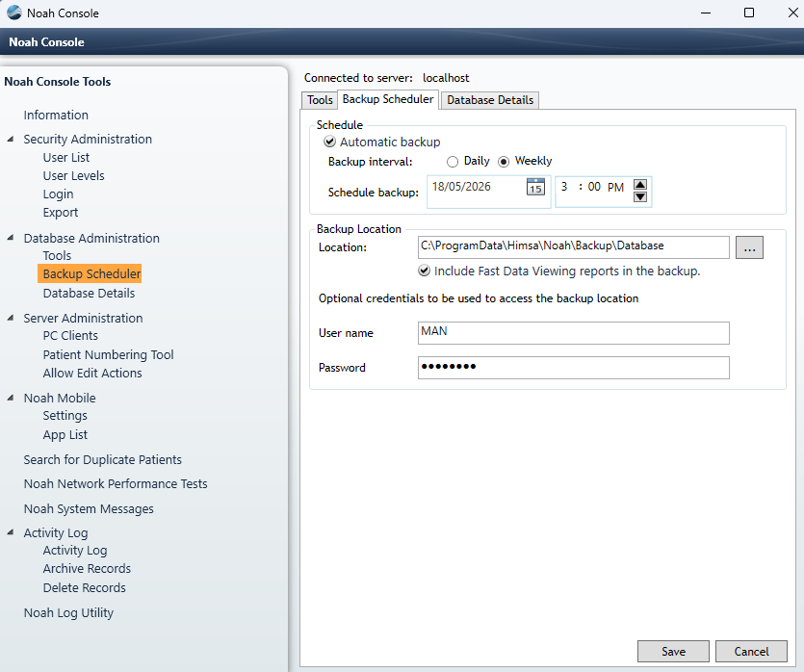Collapse the Server Administration group
The height and width of the screenshot is (672, 804).
tap(11, 318)
